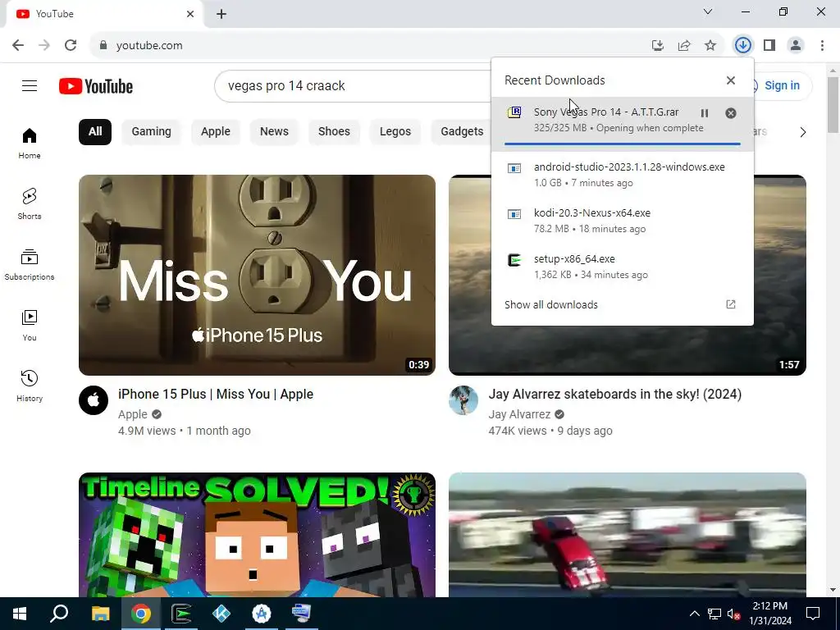840x630 pixels.
Task: Go back to the previous page
Action: pyautogui.click(x=18, y=46)
